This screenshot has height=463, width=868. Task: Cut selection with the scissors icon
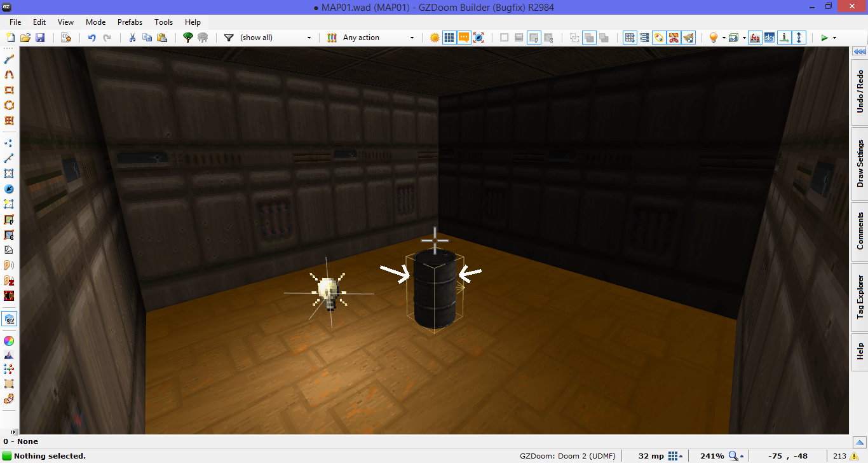point(132,38)
